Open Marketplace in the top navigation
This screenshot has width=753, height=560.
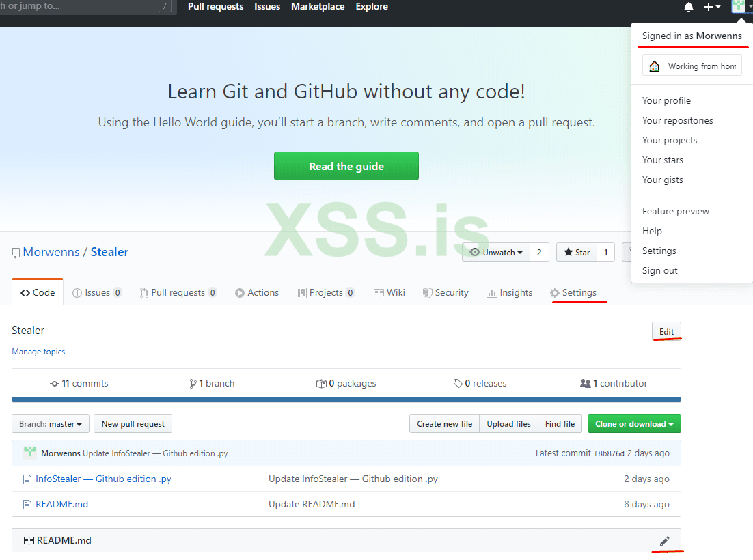[x=318, y=7]
